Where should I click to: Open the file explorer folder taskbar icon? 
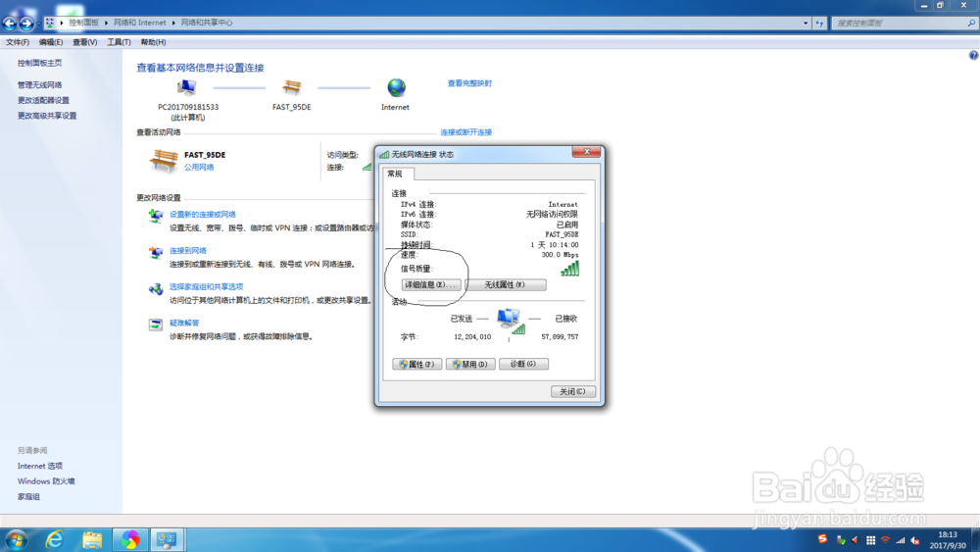[92, 540]
